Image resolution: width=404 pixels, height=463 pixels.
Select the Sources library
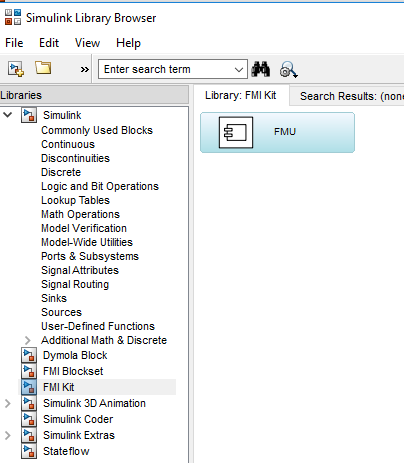point(61,312)
